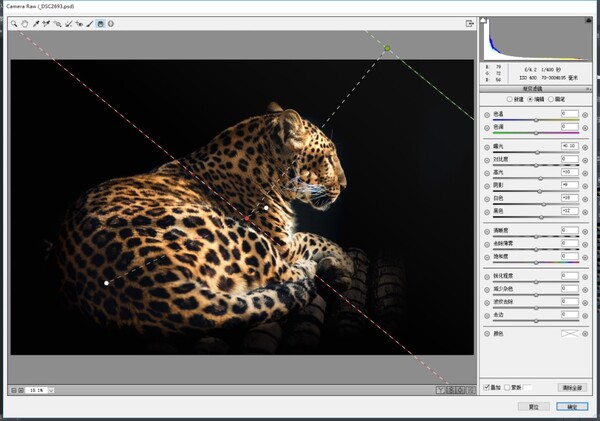600x421 pixels.
Task: Select the Zoom tool in Camera Raw toolbar
Action: pos(14,24)
